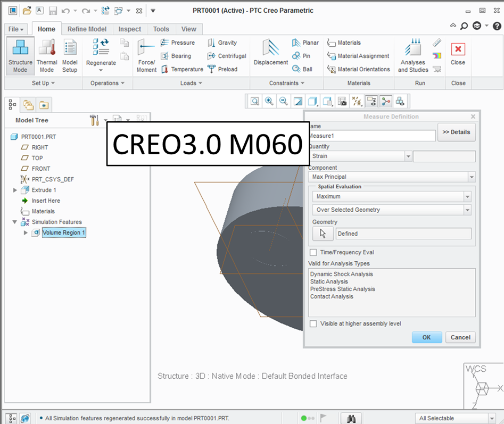Open Model Setup
Image resolution: width=504 pixels, height=424 pixels.
[70, 56]
